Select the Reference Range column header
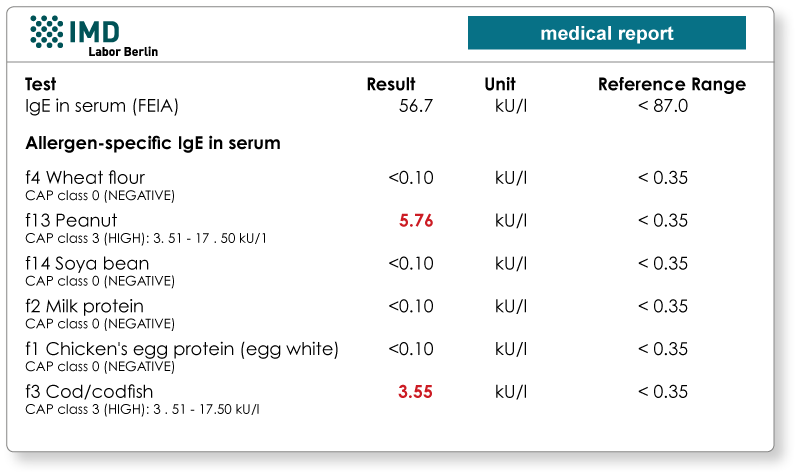Image resolution: width=800 pixels, height=472 pixels. (672, 84)
